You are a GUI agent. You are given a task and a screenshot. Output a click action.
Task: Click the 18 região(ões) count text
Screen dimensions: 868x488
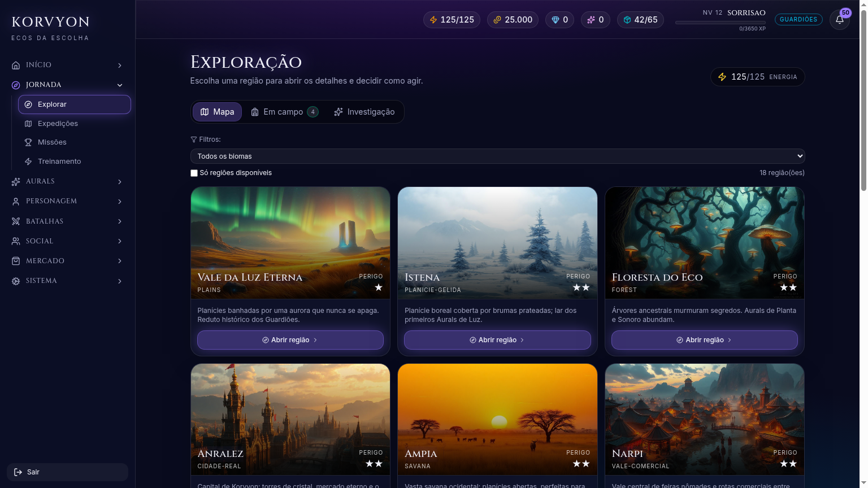pos(782,173)
